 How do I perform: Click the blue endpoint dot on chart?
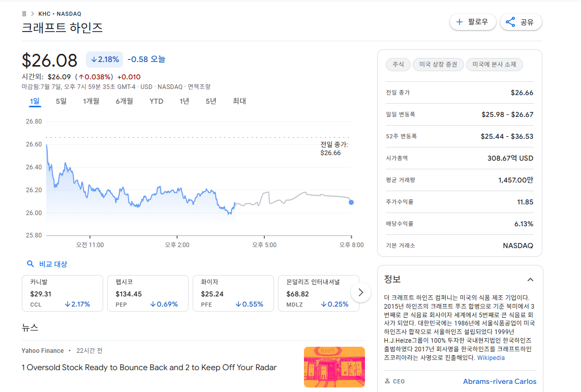pos(351,202)
